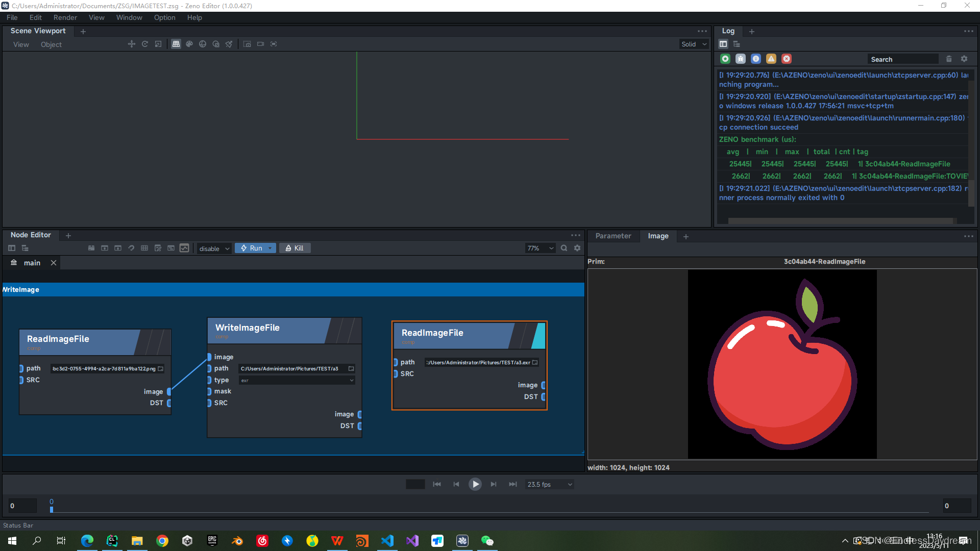Open the 77% zoom level dropdown
The height and width of the screenshot is (551, 980).
pyautogui.click(x=540, y=248)
